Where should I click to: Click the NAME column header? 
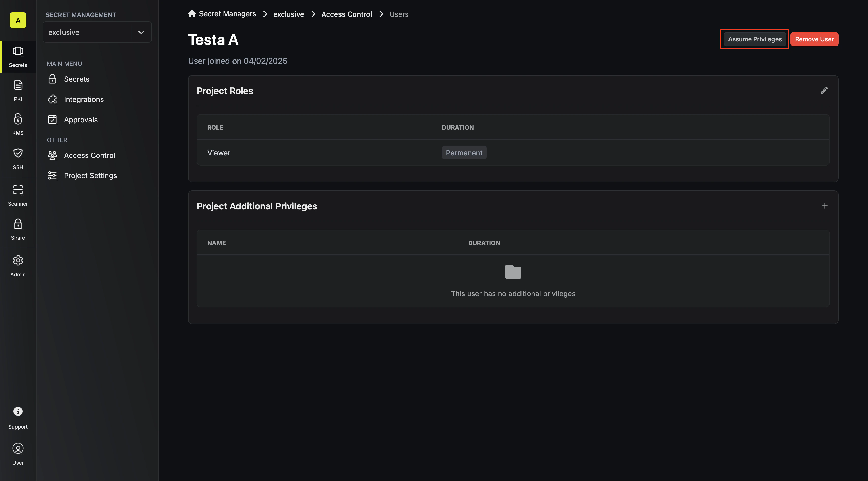tap(216, 243)
